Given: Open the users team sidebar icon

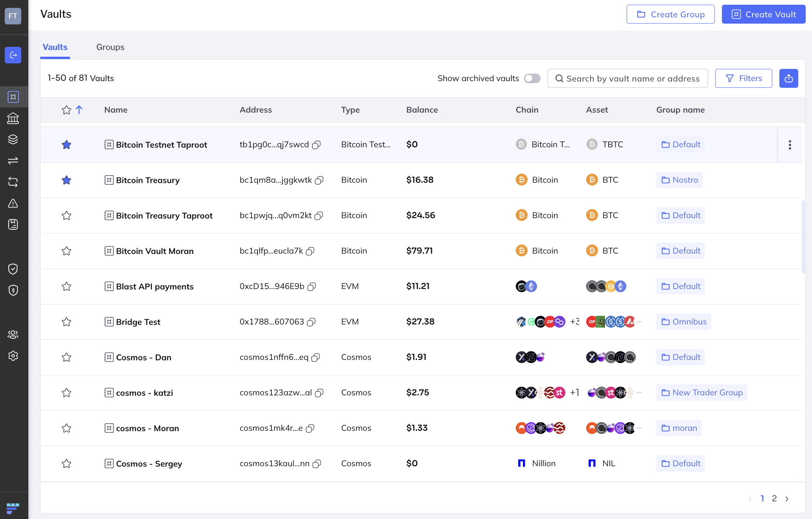Looking at the screenshot, I should (13, 334).
